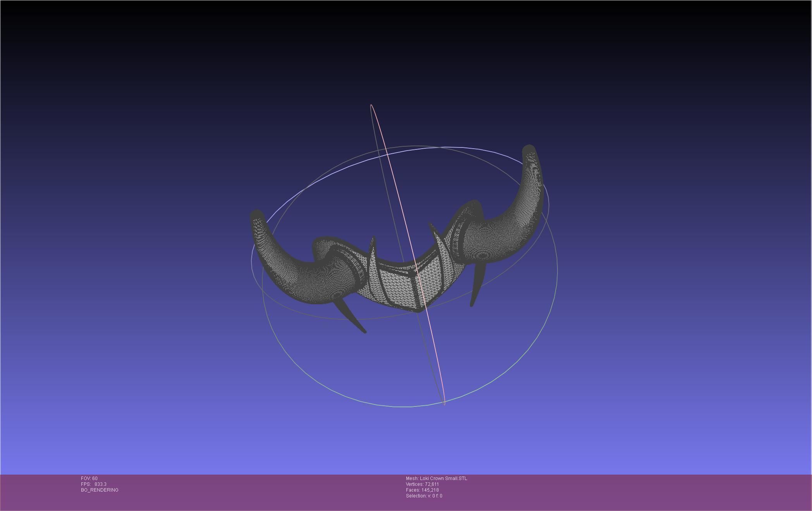Click the 'Mesh: Loki Crown Small.STL' text
This screenshot has height=511, width=812.
[437, 478]
